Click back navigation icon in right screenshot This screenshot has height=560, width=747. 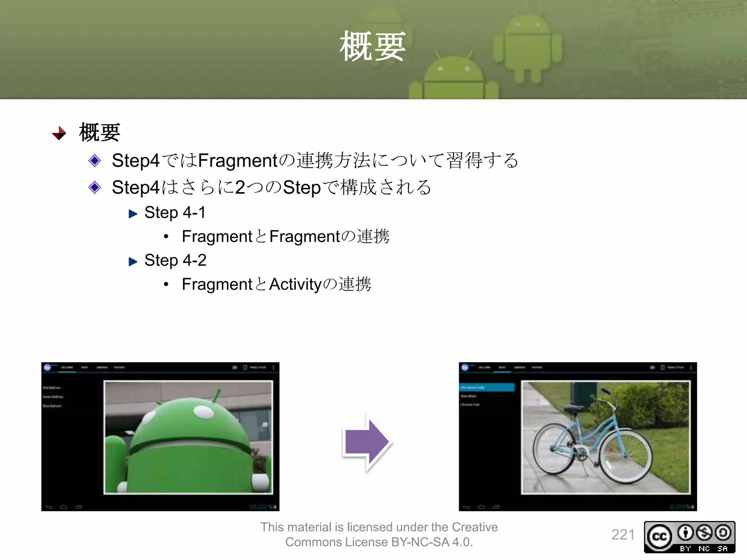467,507
